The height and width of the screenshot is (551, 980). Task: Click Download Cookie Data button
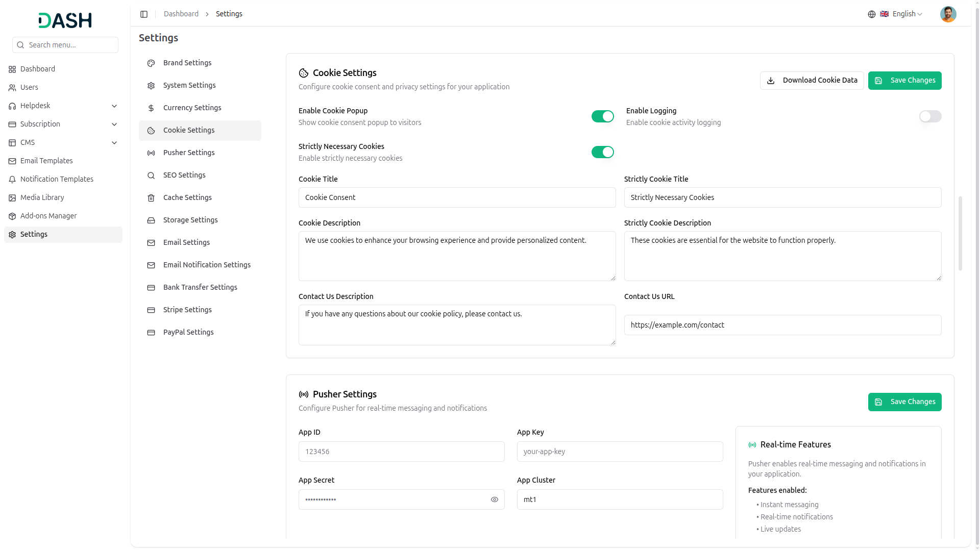812,81
